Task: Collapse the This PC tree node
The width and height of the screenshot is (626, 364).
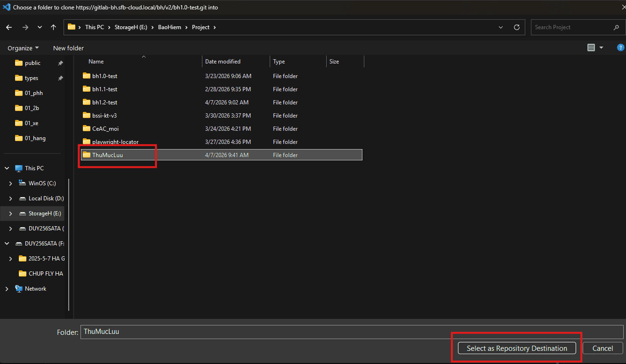Action: coord(7,168)
